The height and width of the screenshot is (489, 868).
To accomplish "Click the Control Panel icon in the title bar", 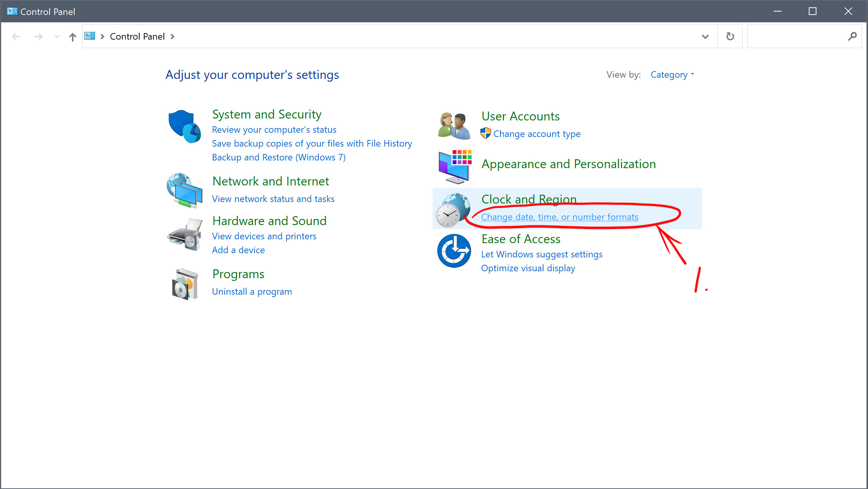I will tap(12, 12).
